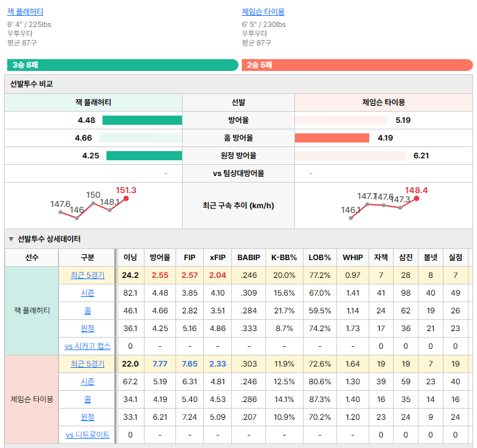Click the 20.0% K-BB% cell

click(x=284, y=275)
